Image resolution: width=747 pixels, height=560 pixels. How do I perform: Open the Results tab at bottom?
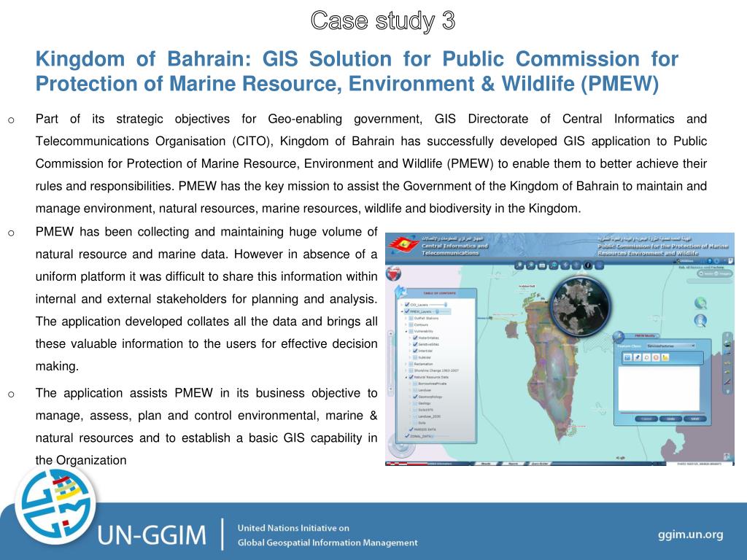486,463
